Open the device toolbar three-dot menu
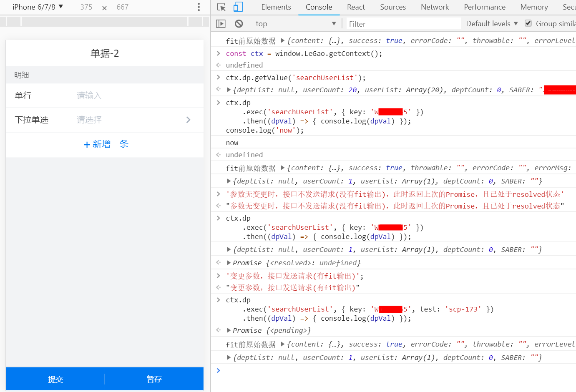 tap(199, 7)
